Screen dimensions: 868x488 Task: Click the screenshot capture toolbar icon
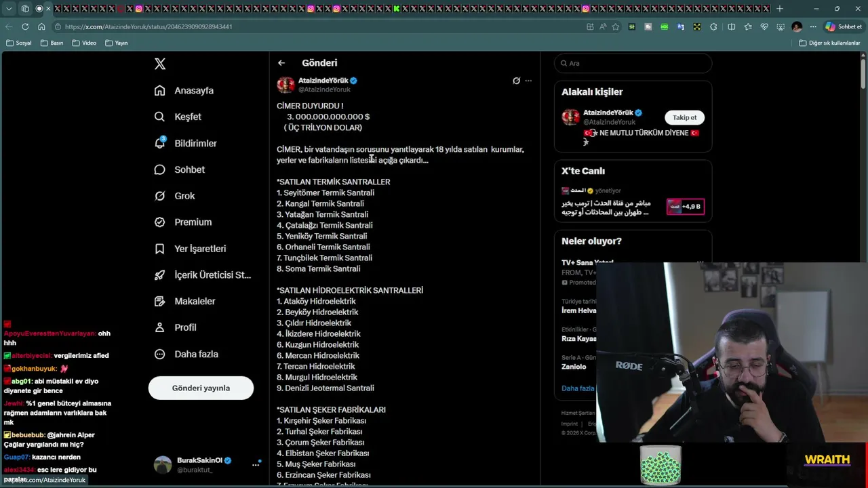coord(781,26)
